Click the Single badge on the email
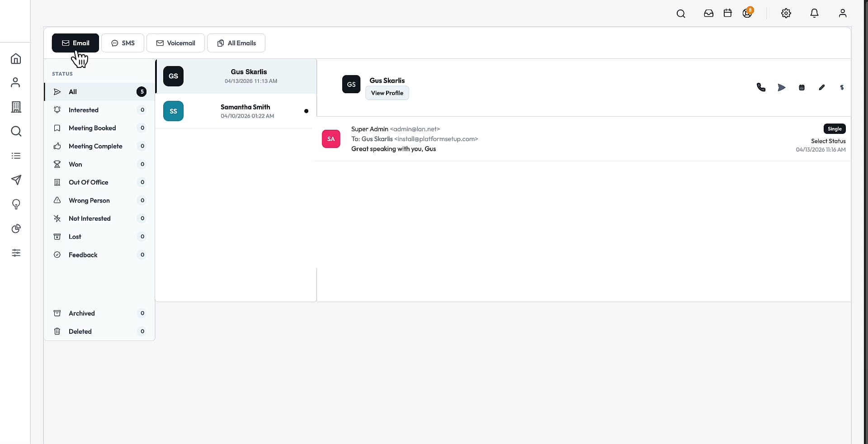 [x=835, y=129]
